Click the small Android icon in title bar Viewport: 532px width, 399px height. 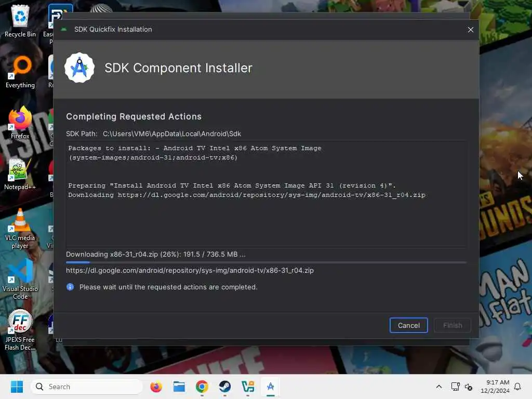pyautogui.click(x=64, y=29)
